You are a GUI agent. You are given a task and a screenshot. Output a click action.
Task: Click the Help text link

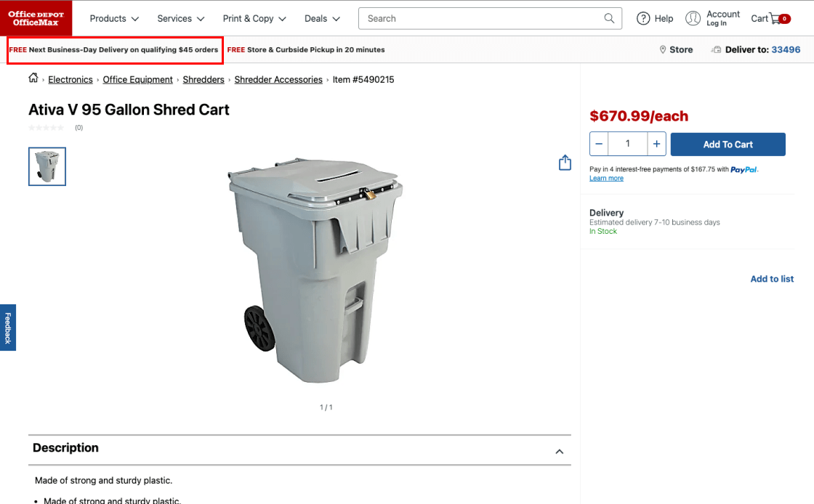click(664, 19)
